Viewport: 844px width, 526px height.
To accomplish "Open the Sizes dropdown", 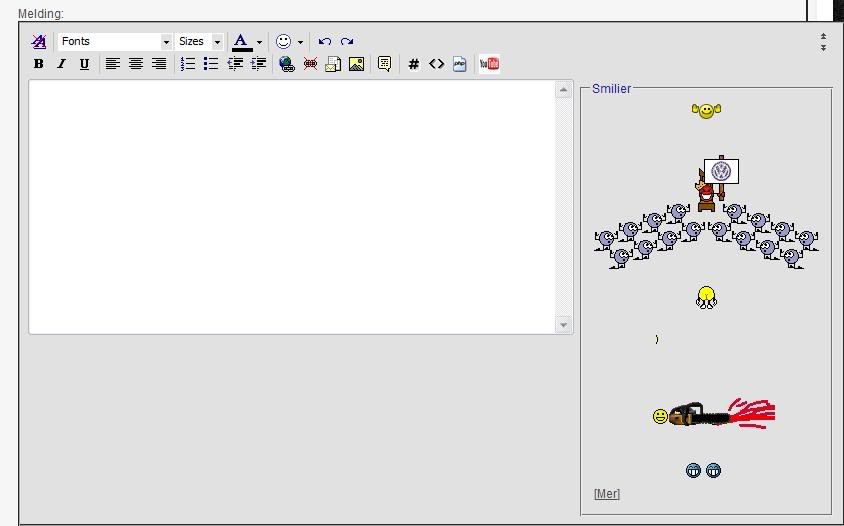I will pos(199,42).
